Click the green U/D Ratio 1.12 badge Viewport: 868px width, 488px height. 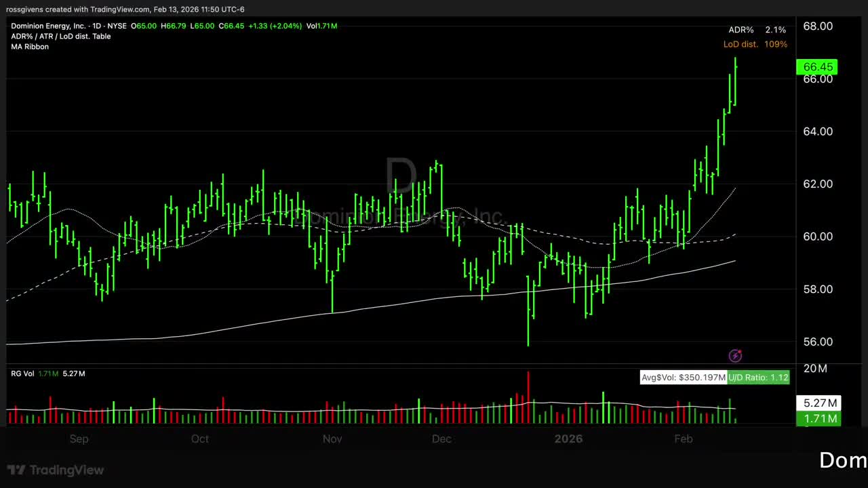(758, 378)
